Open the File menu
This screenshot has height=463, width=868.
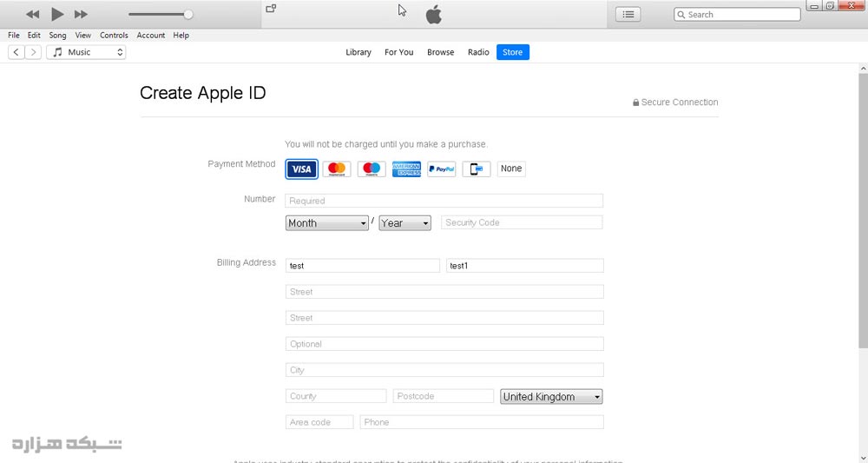click(x=14, y=35)
